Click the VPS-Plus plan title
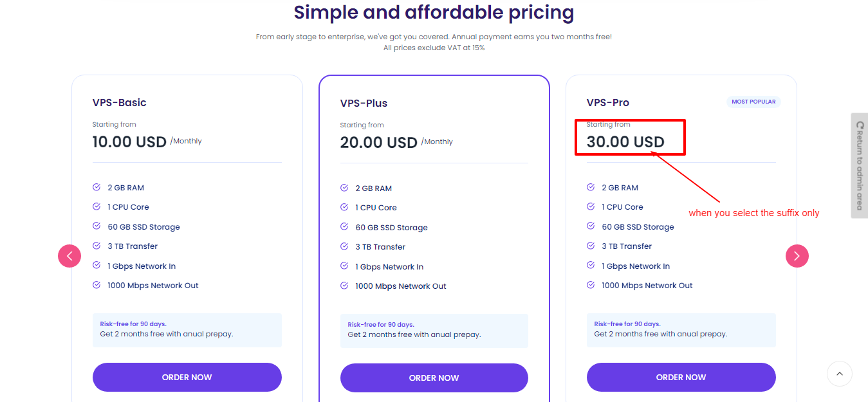The image size is (868, 402). coord(364,103)
